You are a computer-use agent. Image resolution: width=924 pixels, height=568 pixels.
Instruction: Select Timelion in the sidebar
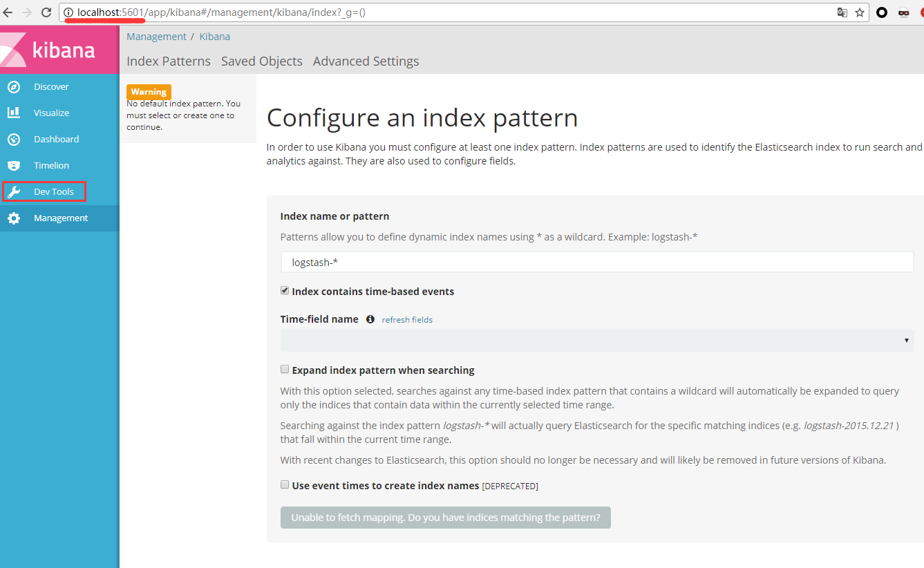click(59, 165)
